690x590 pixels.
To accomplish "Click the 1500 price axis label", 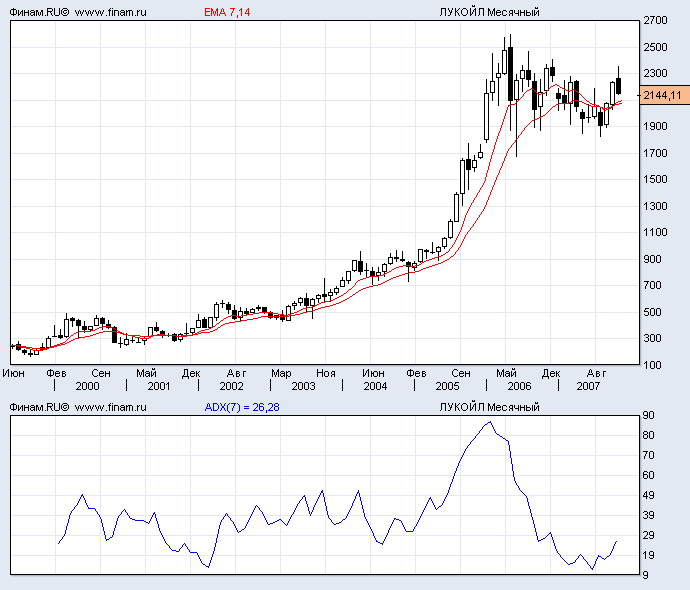I will click(x=655, y=179).
